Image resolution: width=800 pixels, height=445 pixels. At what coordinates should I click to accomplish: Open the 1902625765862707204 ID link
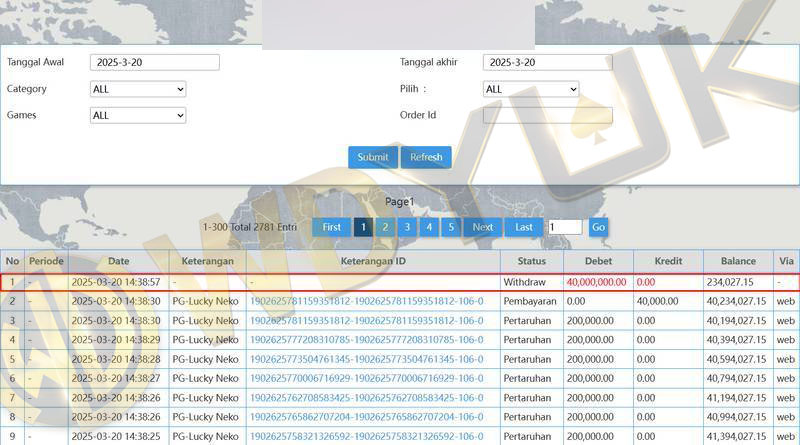[x=366, y=417]
